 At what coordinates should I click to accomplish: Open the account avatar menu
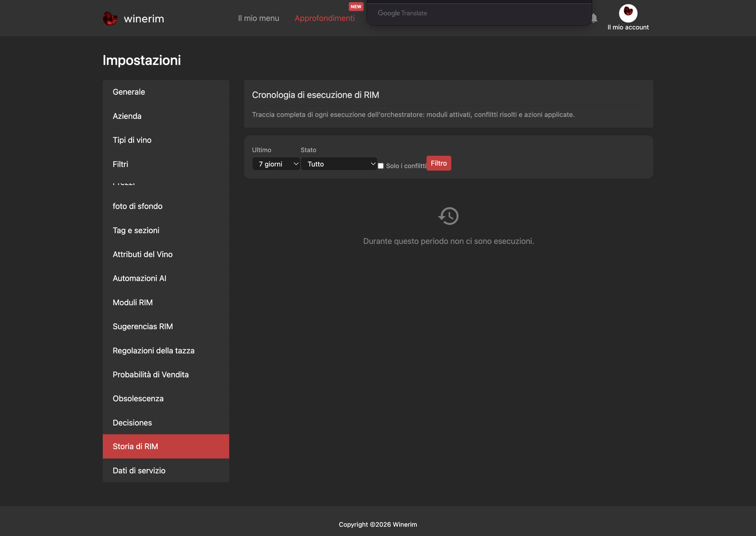click(628, 13)
